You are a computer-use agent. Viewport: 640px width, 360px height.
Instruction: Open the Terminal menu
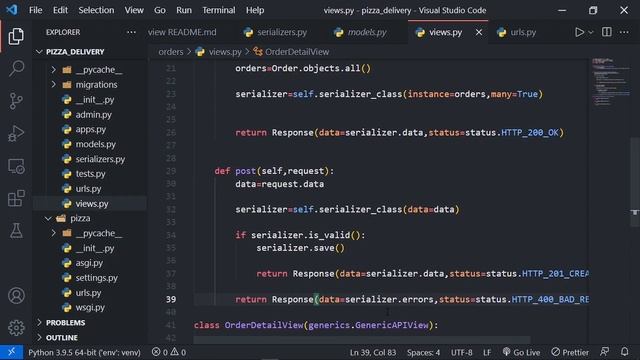click(x=219, y=10)
